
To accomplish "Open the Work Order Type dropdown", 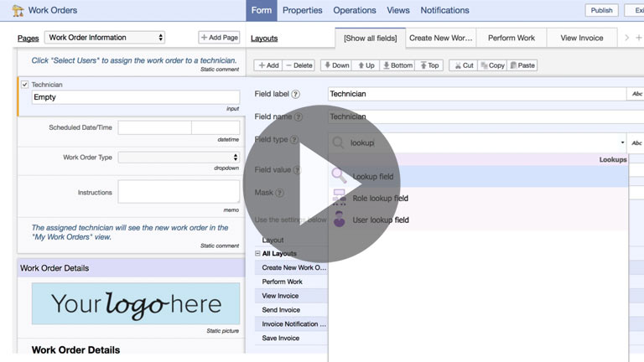I will pyautogui.click(x=179, y=158).
